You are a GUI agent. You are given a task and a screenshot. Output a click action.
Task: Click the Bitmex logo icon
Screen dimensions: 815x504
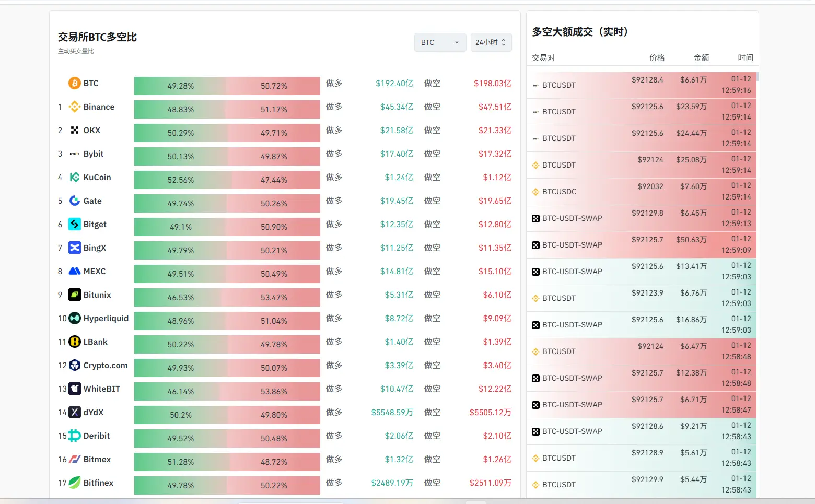[x=75, y=459]
